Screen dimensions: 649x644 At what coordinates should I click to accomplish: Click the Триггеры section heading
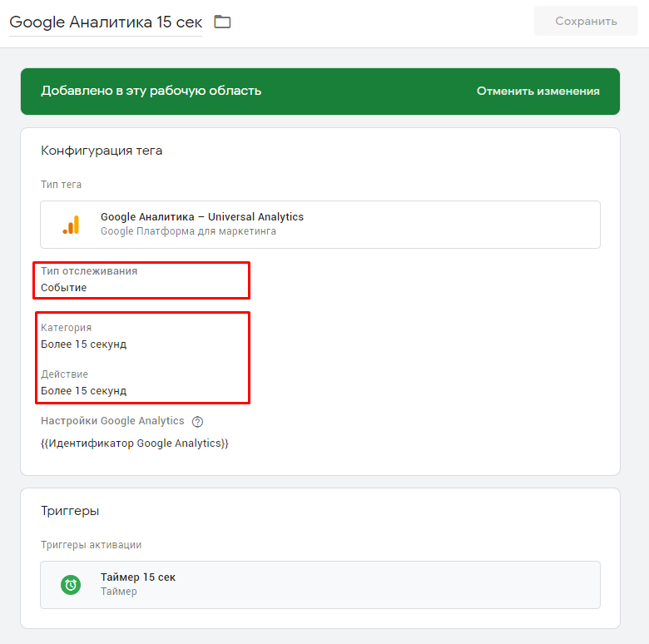70,511
